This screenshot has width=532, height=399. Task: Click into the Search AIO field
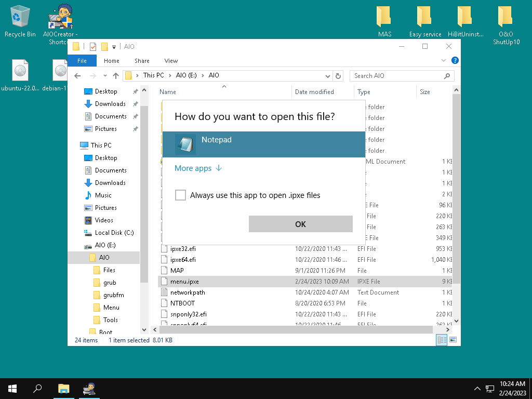396,76
